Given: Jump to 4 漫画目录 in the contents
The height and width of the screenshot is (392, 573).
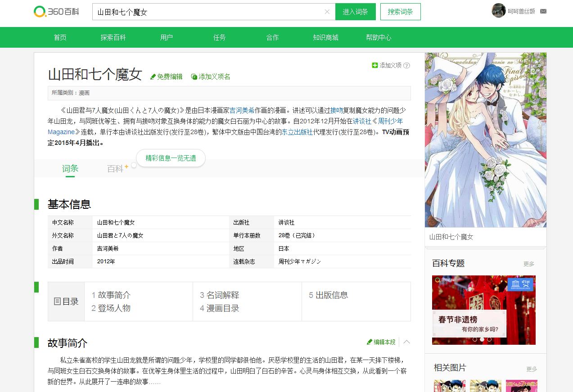Looking at the screenshot, I should coord(219,308).
